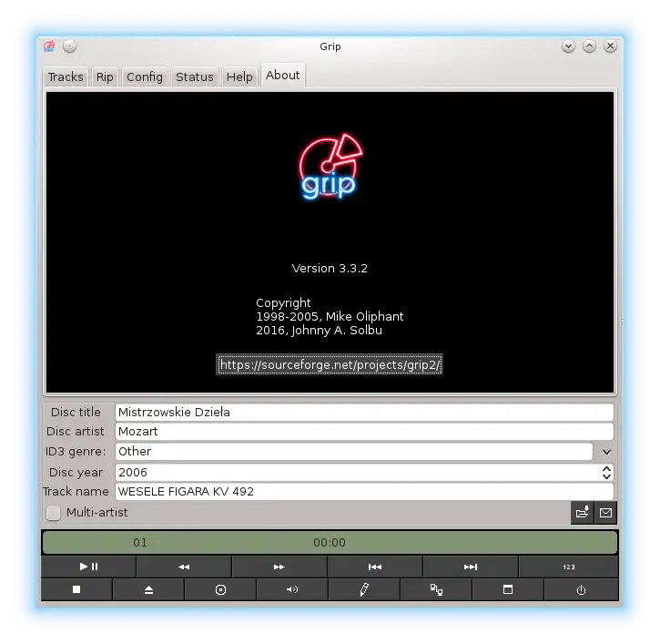660x644 pixels.
Task: Decrease the disc year value
Action: [x=606, y=476]
